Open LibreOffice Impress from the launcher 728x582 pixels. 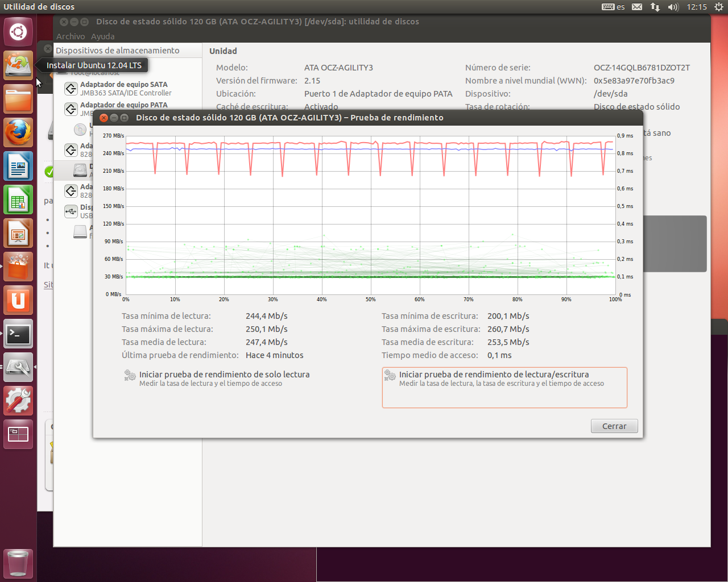coord(18,233)
